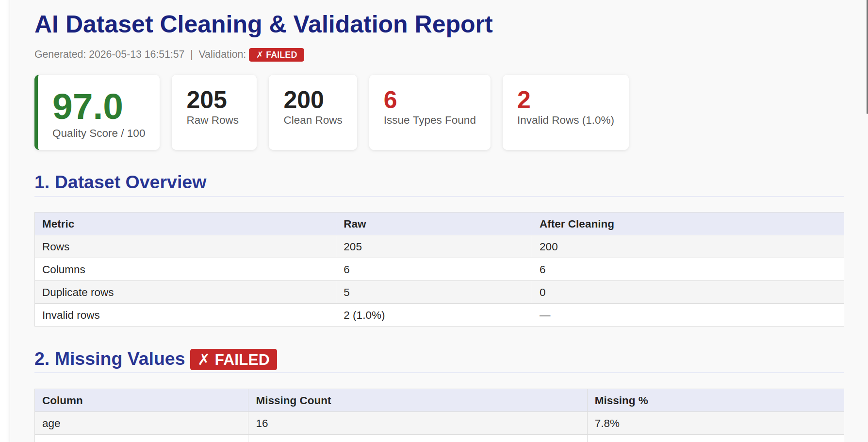The height and width of the screenshot is (442, 868).
Task: Click after-cleaning duplicate rows value 0
Action: pyautogui.click(x=688, y=292)
